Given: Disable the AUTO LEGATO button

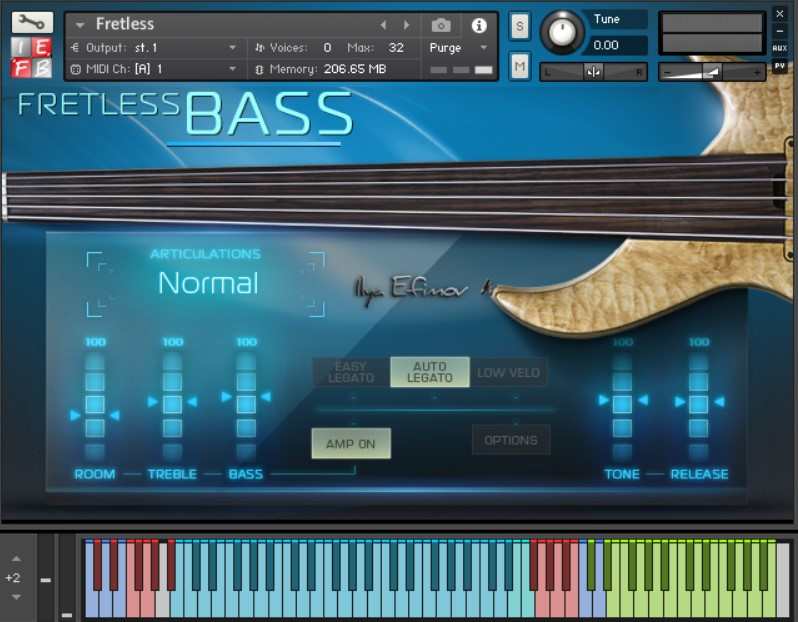Looking at the screenshot, I should click(430, 372).
